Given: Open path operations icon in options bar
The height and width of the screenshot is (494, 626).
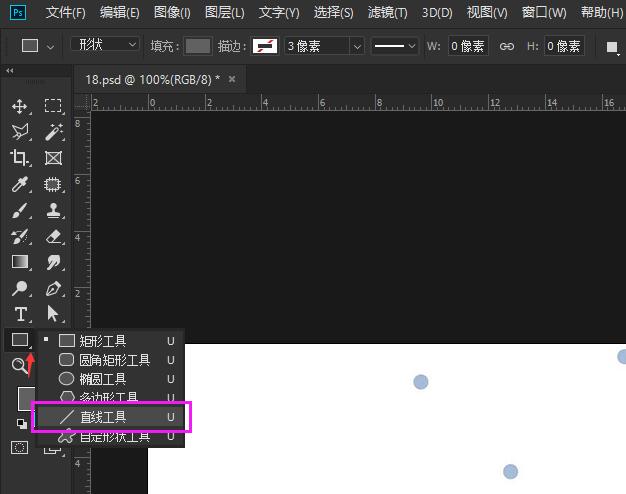Looking at the screenshot, I should (612, 47).
